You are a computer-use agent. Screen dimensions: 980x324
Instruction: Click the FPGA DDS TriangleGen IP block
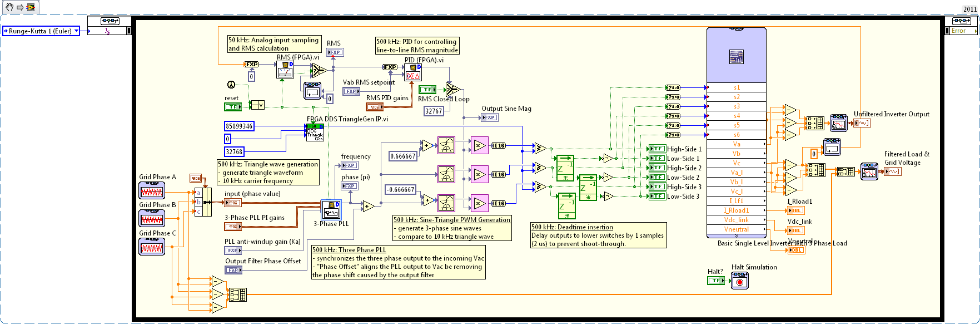[x=315, y=132]
